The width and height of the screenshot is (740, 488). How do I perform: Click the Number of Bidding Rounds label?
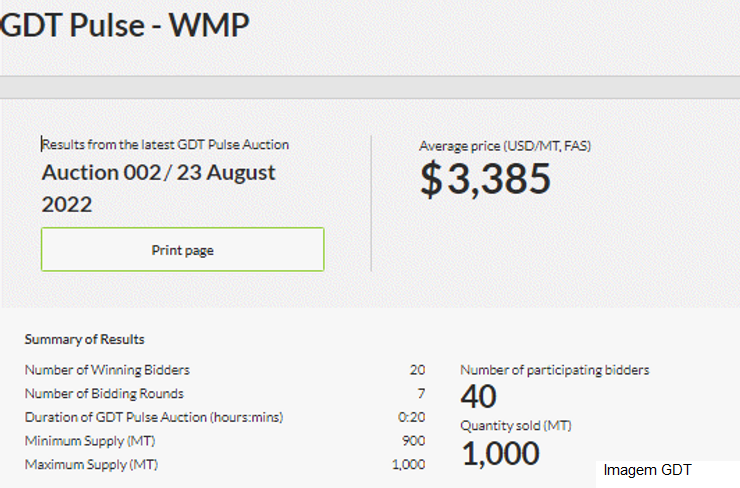(104, 394)
